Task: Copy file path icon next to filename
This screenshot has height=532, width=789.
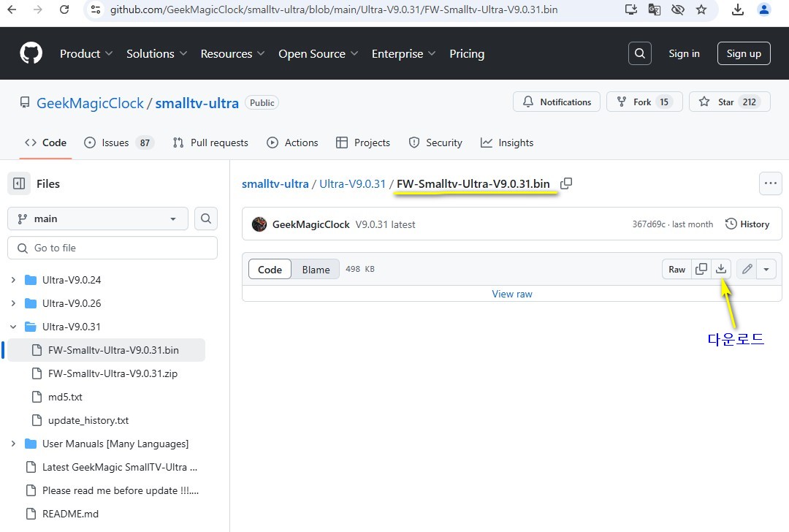Action: (x=566, y=183)
